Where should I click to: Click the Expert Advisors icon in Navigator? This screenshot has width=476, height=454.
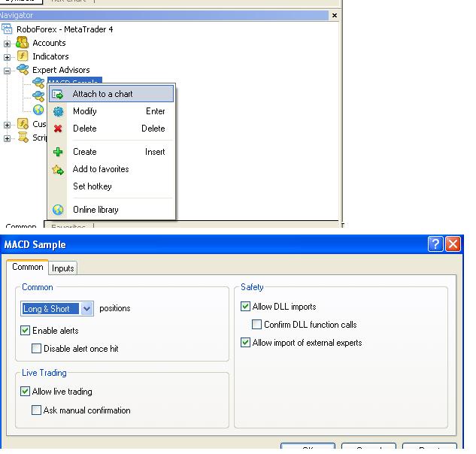(23, 70)
